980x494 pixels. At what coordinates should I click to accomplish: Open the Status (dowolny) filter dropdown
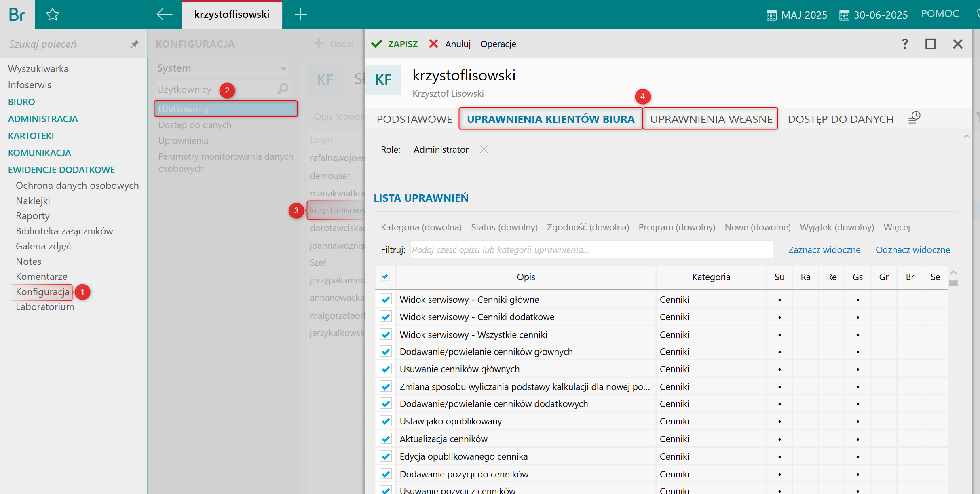(x=504, y=227)
